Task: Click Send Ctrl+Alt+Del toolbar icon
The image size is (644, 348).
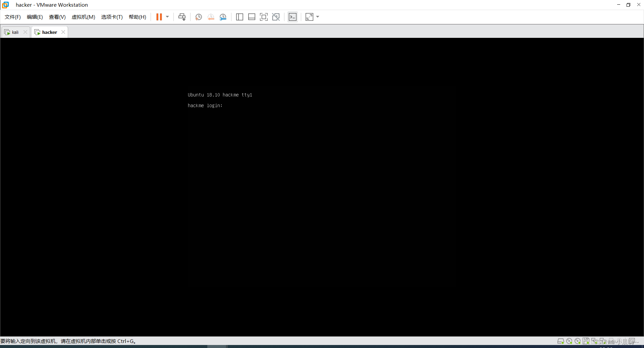Action: [182, 17]
